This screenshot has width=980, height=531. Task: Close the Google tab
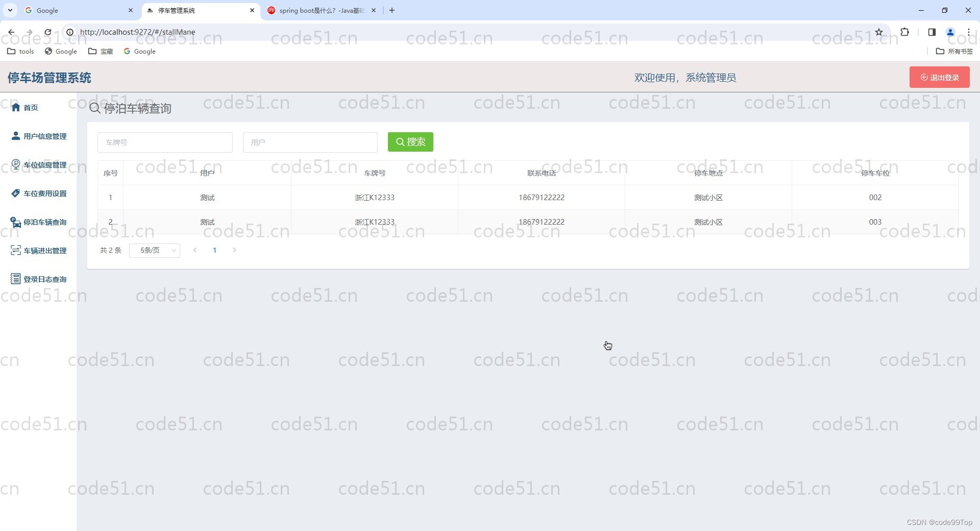click(x=131, y=10)
